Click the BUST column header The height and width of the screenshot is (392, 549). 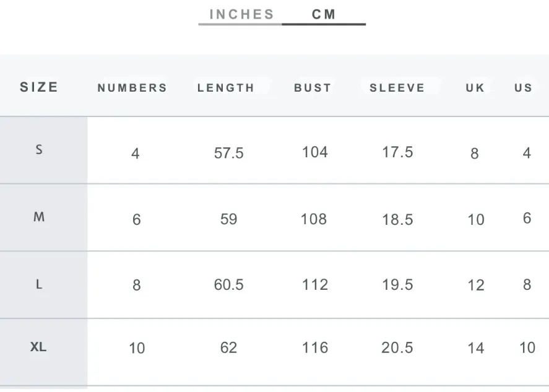coord(313,87)
